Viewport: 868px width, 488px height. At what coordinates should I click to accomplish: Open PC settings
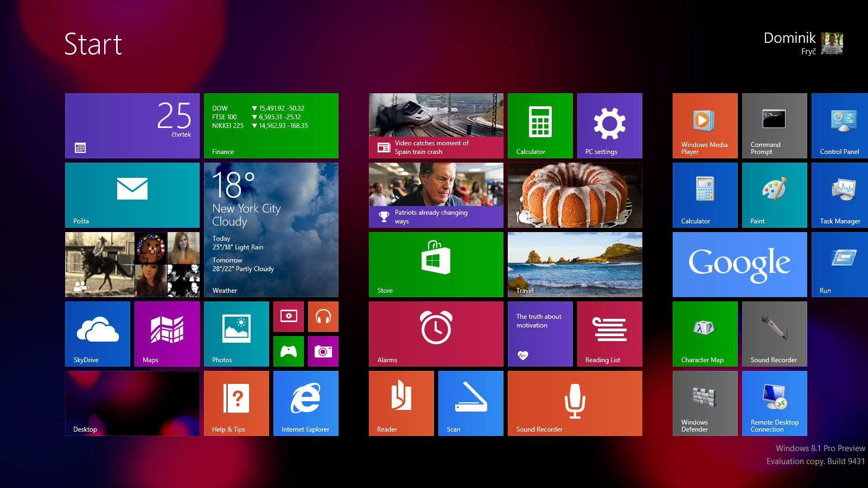[609, 125]
